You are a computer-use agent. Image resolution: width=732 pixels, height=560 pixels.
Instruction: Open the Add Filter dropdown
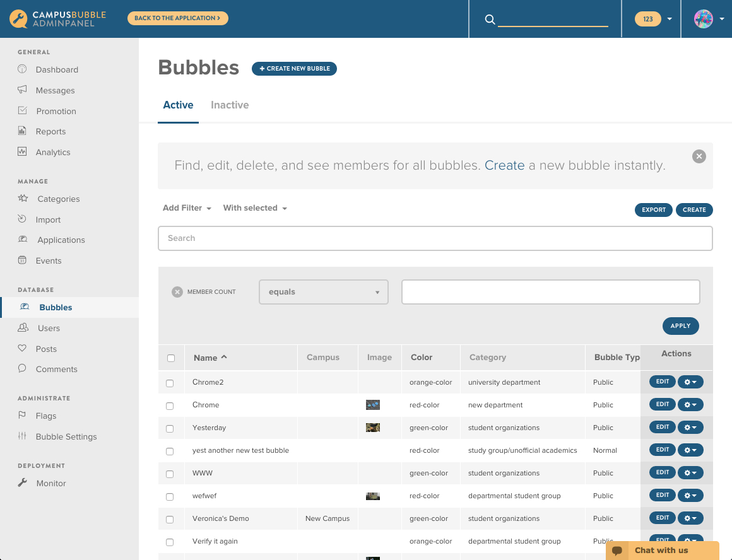[x=186, y=207]
